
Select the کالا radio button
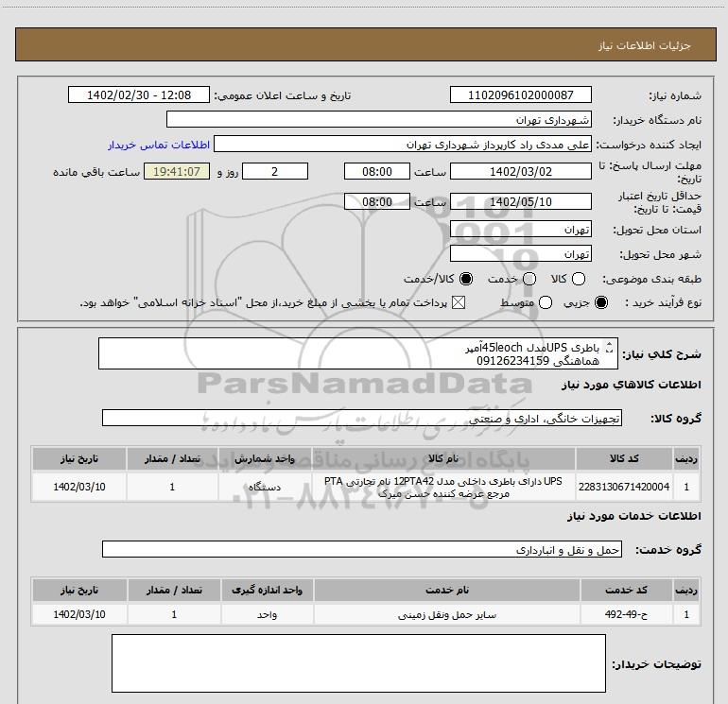(x=579, y=279)
